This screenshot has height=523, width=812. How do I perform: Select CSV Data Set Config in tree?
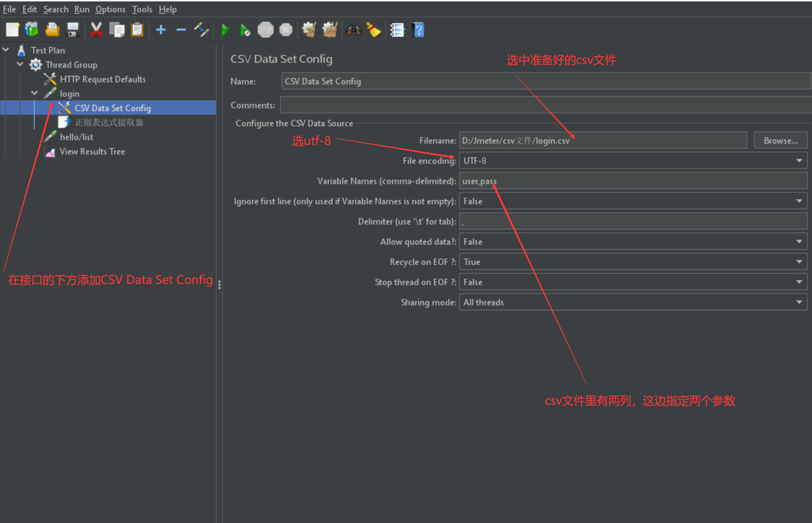113,108
